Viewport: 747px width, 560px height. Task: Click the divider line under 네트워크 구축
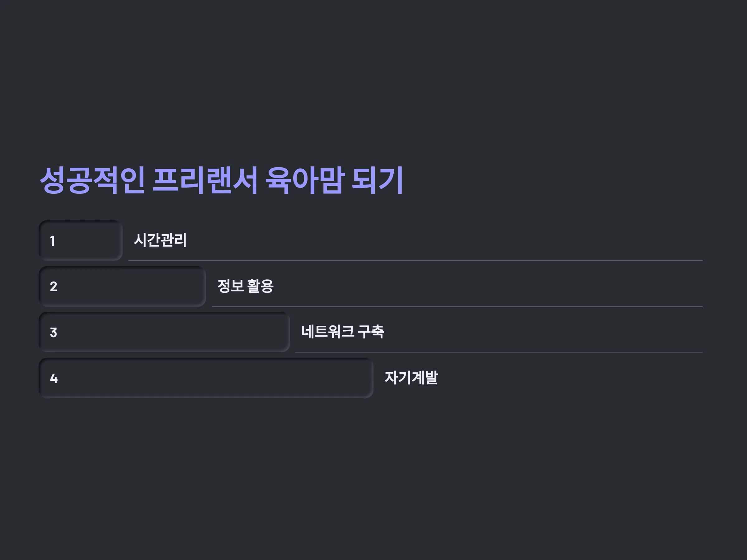tap(499, 352)
